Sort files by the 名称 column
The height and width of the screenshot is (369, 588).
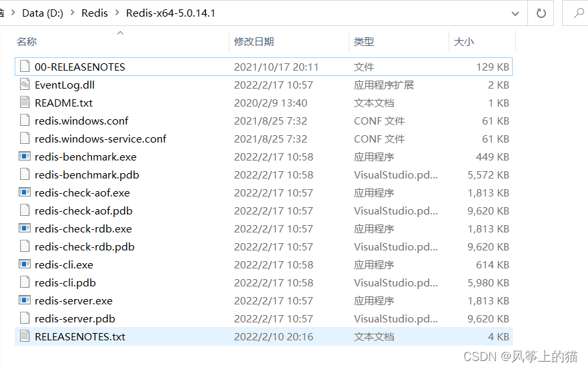point(26,41)
